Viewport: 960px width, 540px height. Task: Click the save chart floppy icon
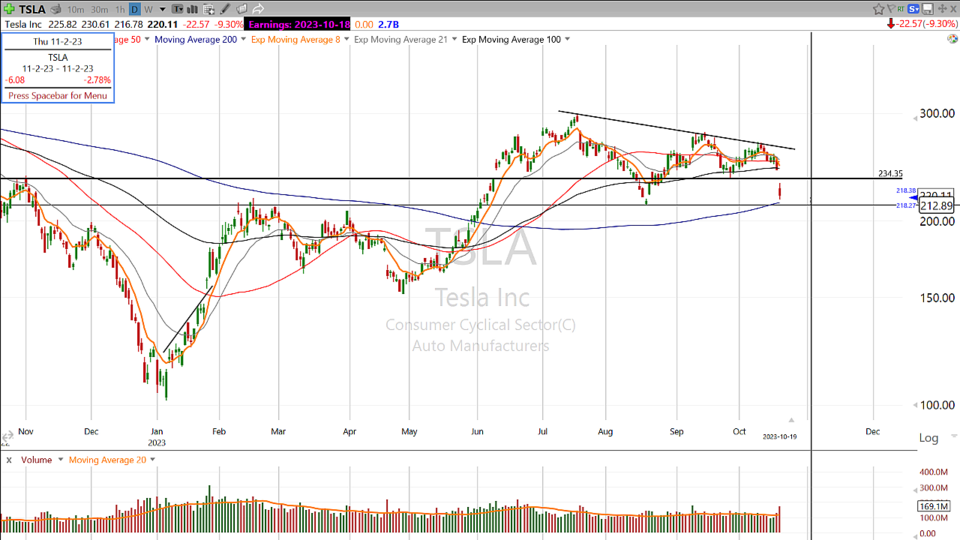pyautogui.click(x=928, y=9)
